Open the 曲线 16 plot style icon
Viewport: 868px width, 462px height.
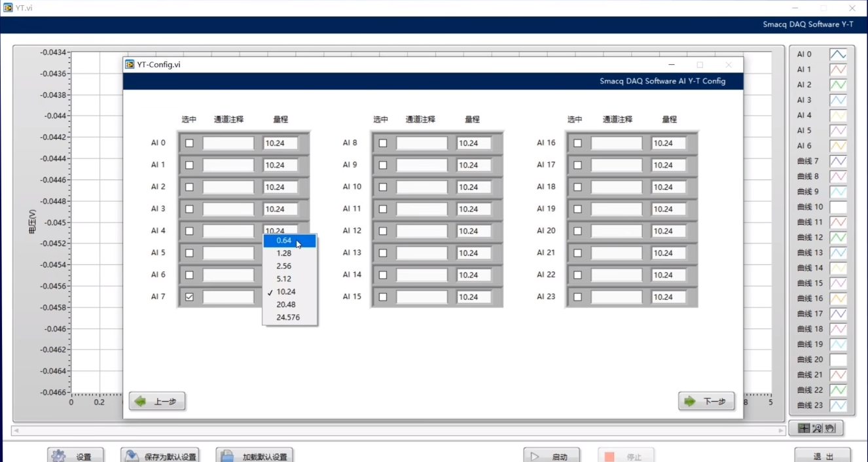pyautogui.click(x=838, y=298)
